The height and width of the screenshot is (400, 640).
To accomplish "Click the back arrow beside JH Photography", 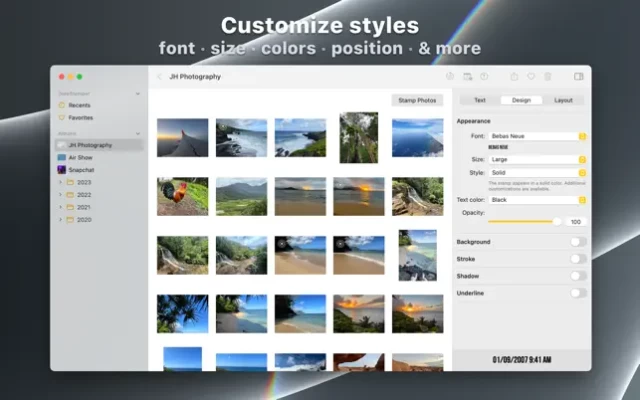I will 159,76.
